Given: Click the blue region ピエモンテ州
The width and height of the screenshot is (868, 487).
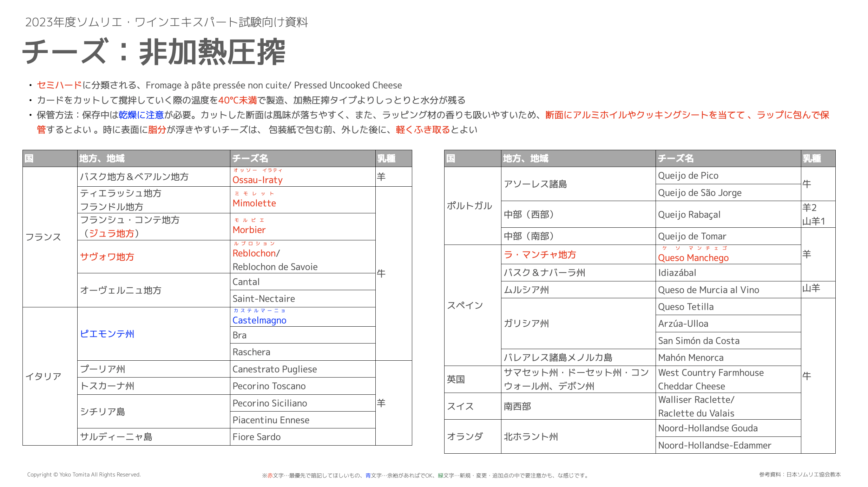Looking at the screenshot, I should (107, 334).
